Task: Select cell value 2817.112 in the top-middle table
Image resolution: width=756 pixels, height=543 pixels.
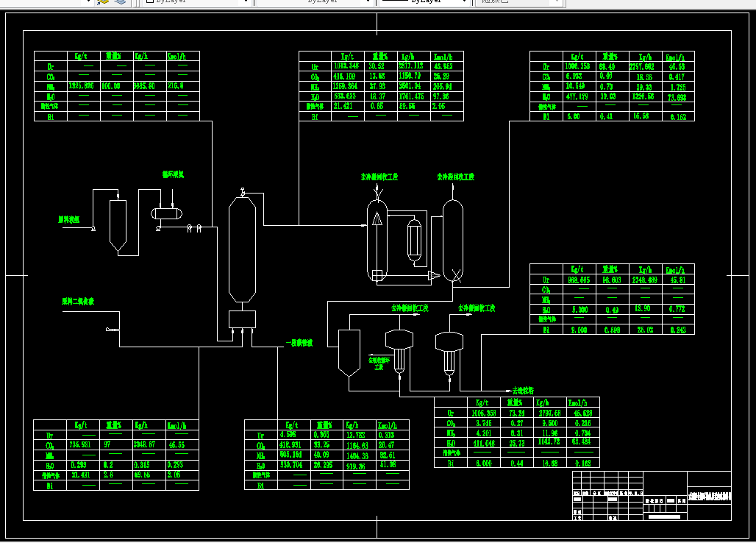Action: coord(411,65)
